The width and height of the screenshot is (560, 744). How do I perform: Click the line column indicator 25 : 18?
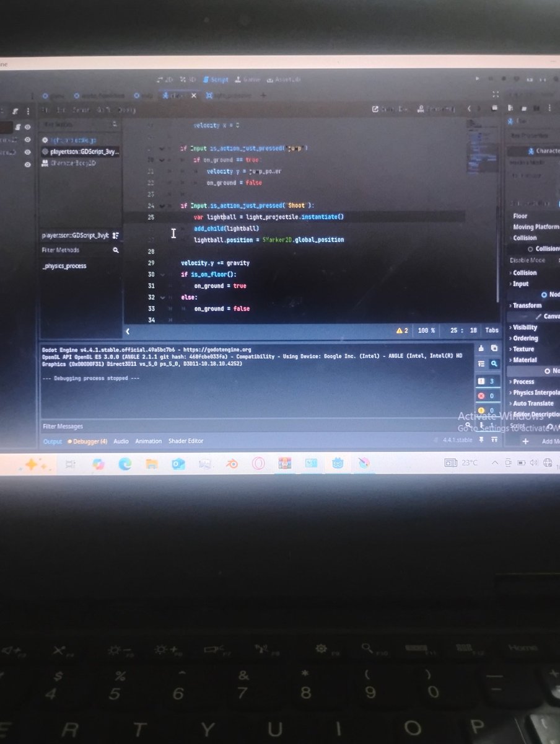tap(463, 331)
